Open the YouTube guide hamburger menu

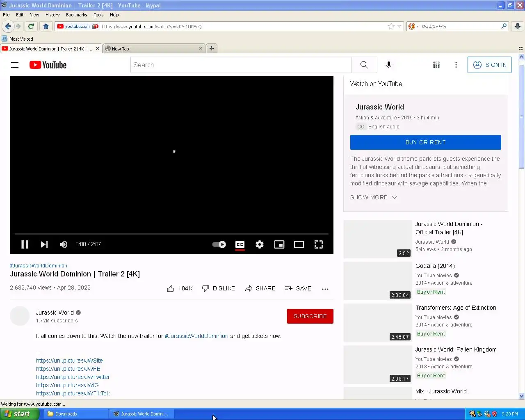pos(15,65)
